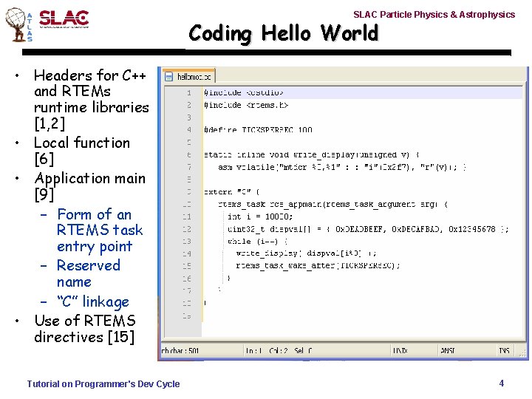
Task: Click the 'int i = 10000;' line
Action: [x=260, y=216]
